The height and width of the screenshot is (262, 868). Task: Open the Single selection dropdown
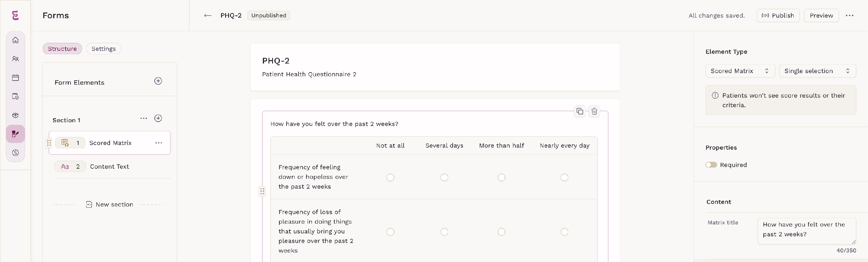817,71
